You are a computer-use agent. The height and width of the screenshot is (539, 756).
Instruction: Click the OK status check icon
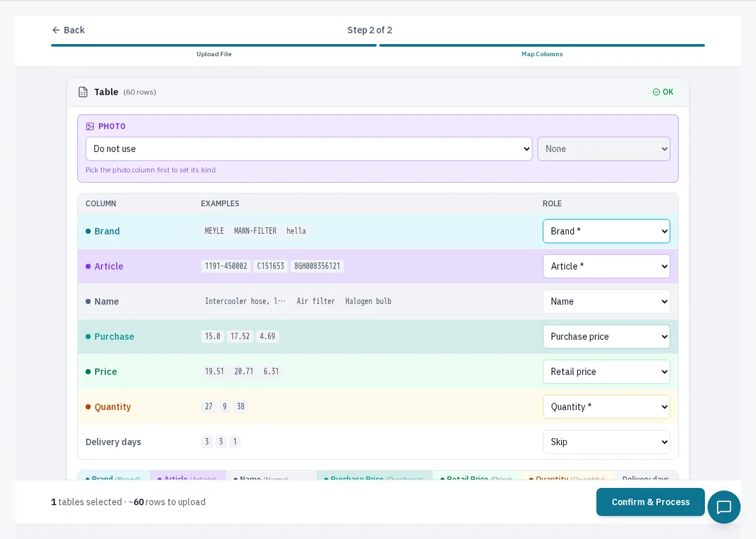pos(656,92)
